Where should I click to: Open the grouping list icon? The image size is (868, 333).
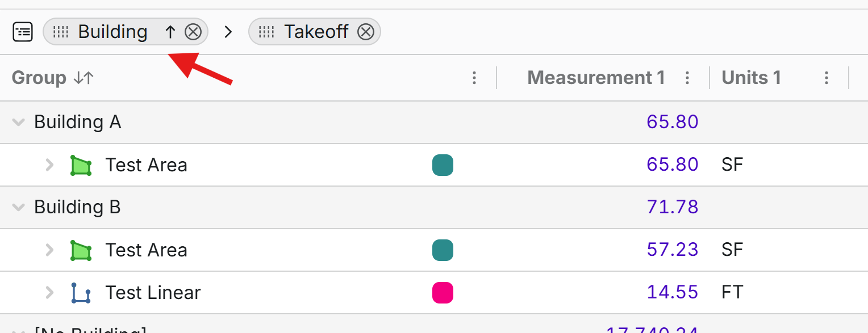(x=23, y=32)
